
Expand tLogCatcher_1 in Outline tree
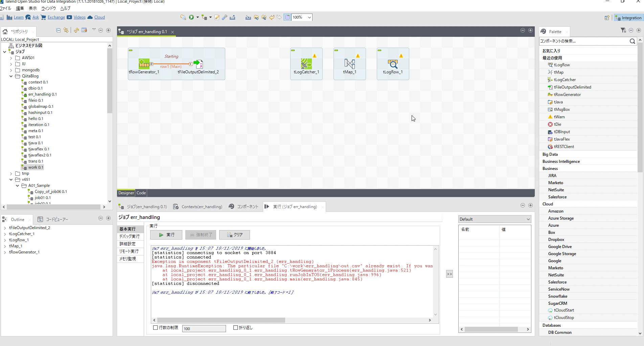[5, 234]
